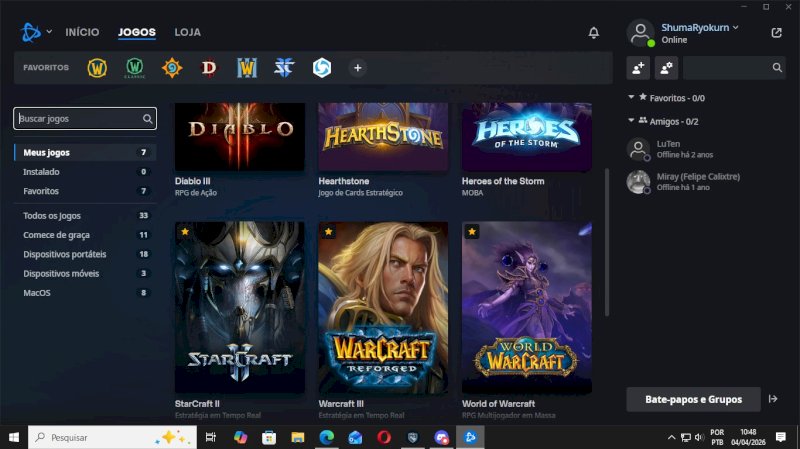
Task: Open Bate-papos e Grupos
Action: tap(693, 400)
